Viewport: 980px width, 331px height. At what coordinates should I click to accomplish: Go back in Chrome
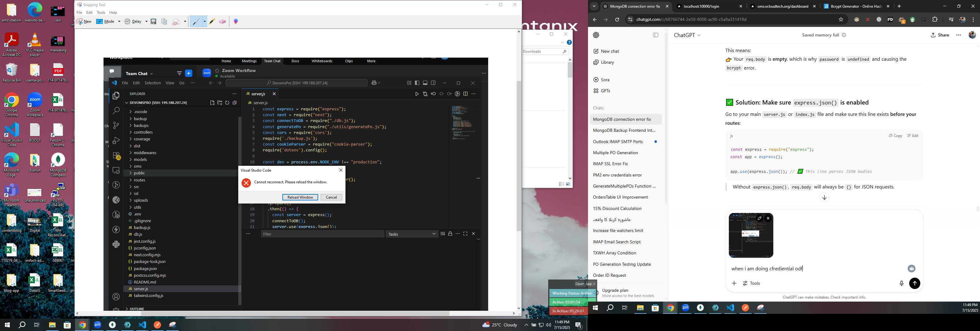pos(595,20)
